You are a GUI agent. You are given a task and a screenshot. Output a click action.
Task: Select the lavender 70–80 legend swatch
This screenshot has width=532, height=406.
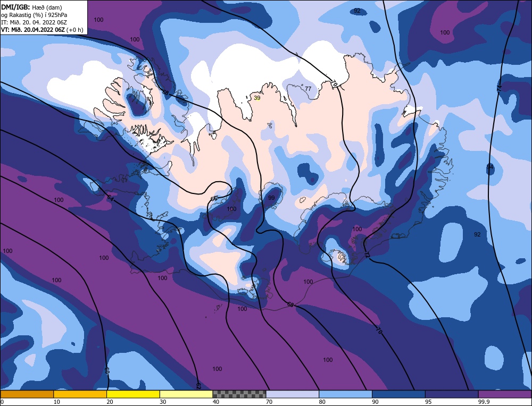[293, 394]
